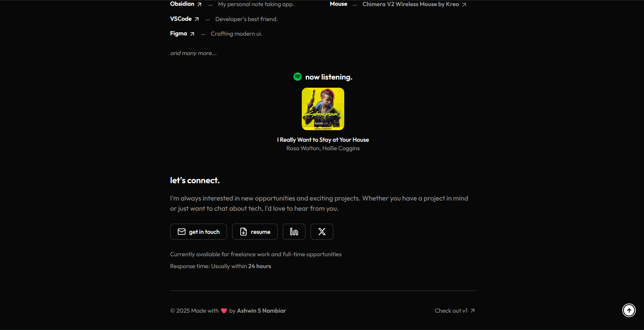The width and height of the screenshot is (644, 330).
Task: Click the red heart icon in footer
Action: click(224, 311)
